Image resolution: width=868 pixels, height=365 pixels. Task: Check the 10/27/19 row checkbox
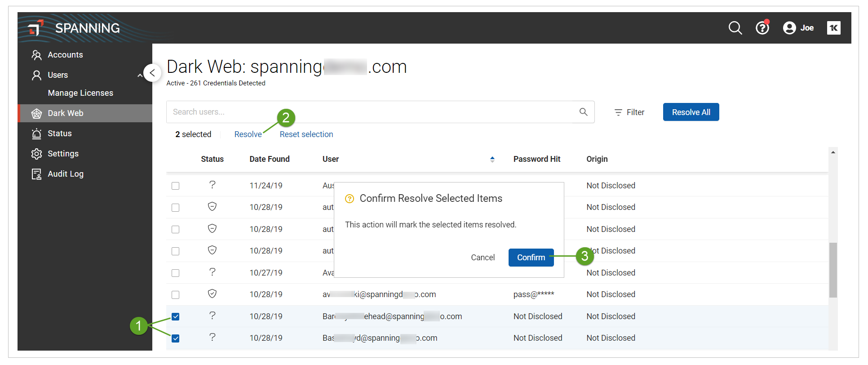pyautogui.click(x=176, y=273)
